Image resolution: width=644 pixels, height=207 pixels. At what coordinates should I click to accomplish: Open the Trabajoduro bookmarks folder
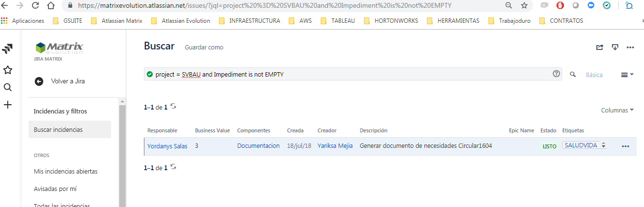(509, 21)
